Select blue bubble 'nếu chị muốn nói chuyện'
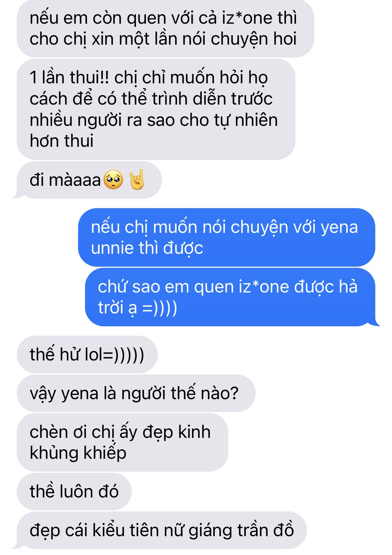Image resolution: width=392 pixels, height=555 pixels. coord(226,238)
